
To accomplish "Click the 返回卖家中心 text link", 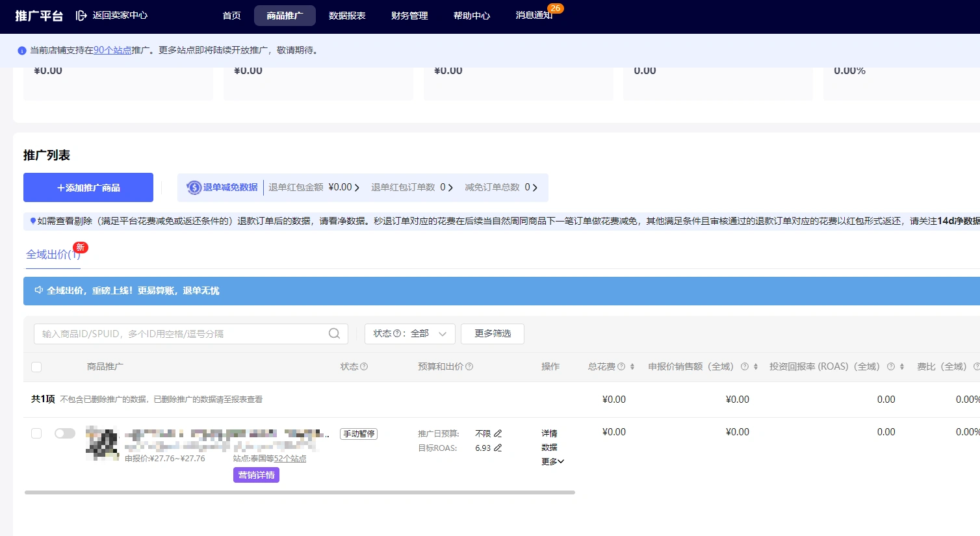I will [x=120, y=15].
